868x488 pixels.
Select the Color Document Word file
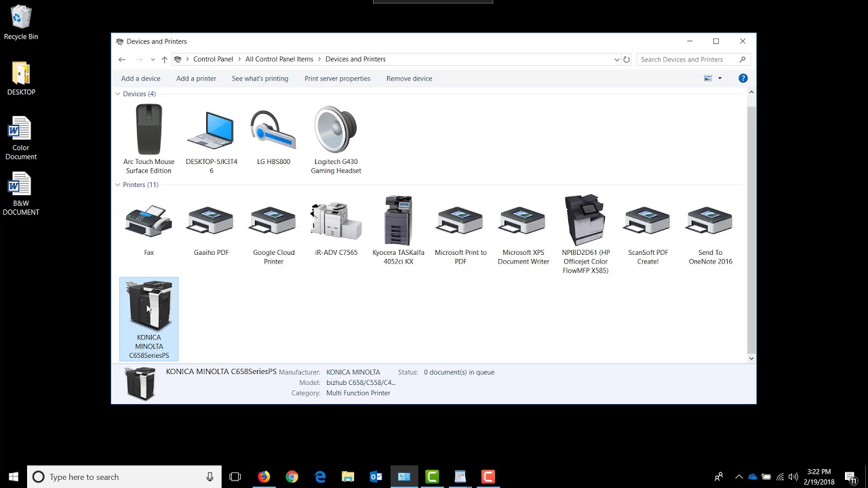click(21, 138)
